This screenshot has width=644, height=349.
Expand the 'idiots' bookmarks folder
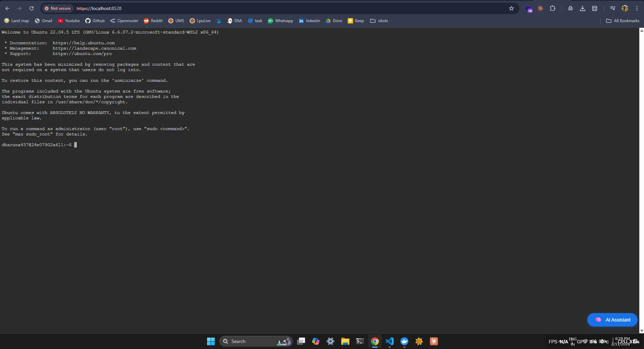click(379, 21)
